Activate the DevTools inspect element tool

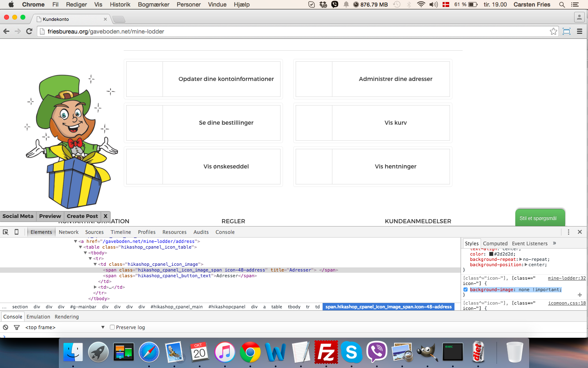click(x=6, y=232)
